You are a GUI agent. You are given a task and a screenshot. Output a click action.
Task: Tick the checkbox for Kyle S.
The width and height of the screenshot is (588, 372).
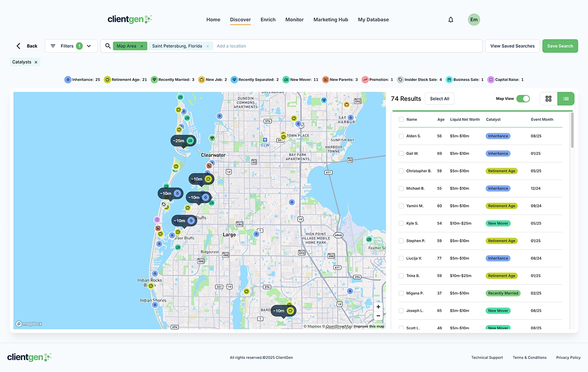point(401,223)
